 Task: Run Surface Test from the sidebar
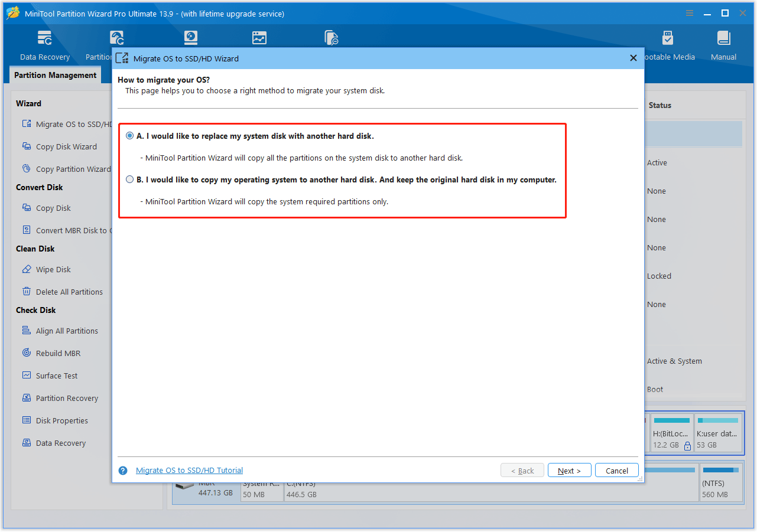click(50, 376)
